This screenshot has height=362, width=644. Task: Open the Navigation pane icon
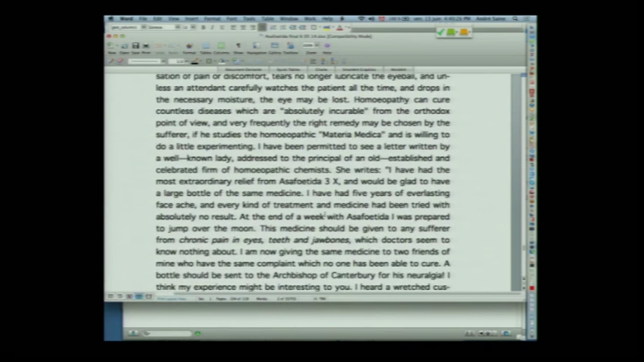coord(256,46)
